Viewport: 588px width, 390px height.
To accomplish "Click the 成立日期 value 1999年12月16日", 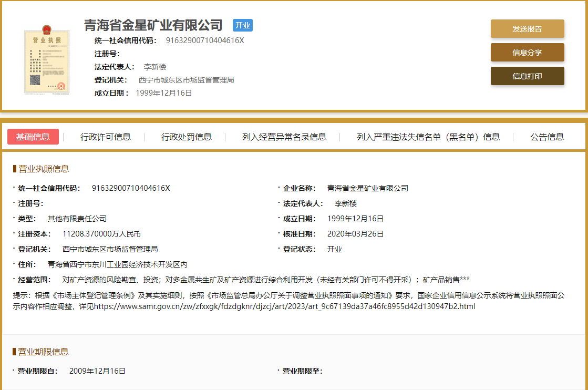I will [x=356, y=218].
